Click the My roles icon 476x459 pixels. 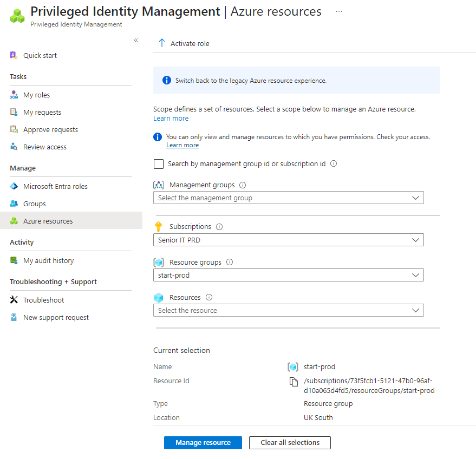[x=14, y=95]
